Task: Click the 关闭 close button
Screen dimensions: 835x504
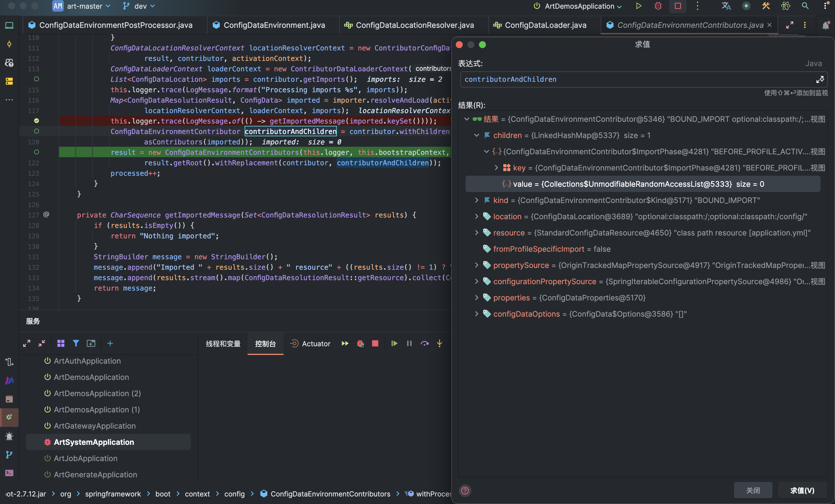Action: [753, 490]
